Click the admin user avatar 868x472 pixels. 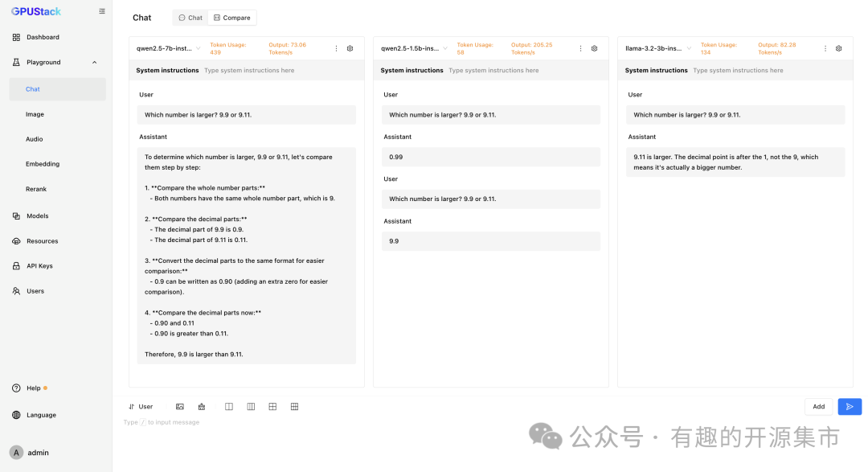click(x=17, y=453)
